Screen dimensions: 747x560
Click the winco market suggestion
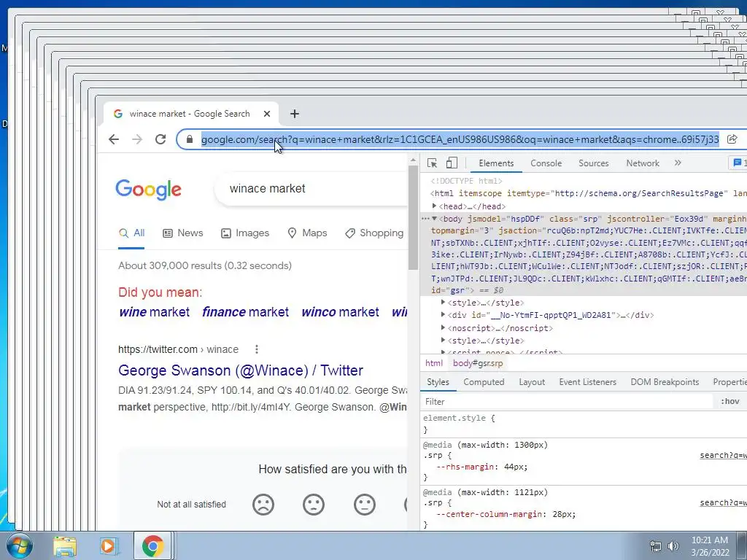[x=340, y=312]
